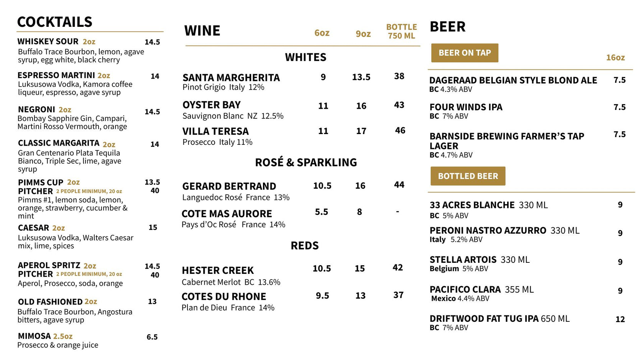
Task: Choose the Whiskey Sour cocktail
Action: (x=48, y=41)
